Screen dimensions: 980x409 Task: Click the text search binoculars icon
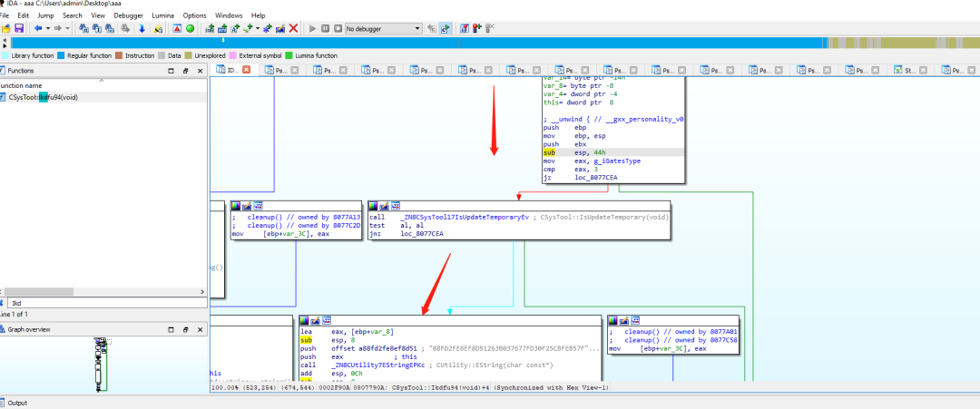(x=96, y=28)
